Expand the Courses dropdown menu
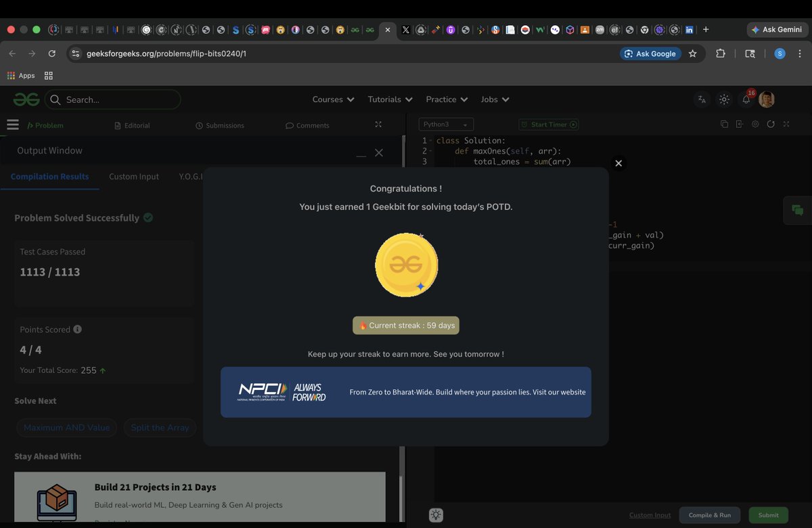Viewport: 812px width, 528px height. tap(333, 100)
